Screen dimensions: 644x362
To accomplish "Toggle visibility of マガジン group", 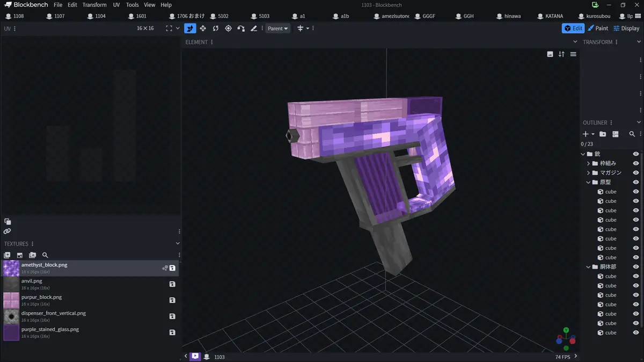I will pyautogui.click(x=636, y=173).
